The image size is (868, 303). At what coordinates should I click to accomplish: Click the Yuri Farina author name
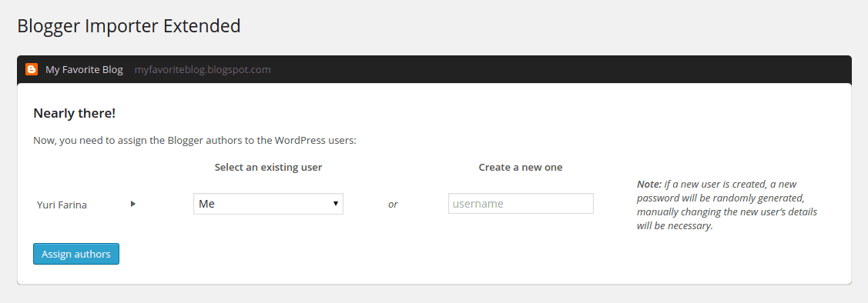[62, 205]
